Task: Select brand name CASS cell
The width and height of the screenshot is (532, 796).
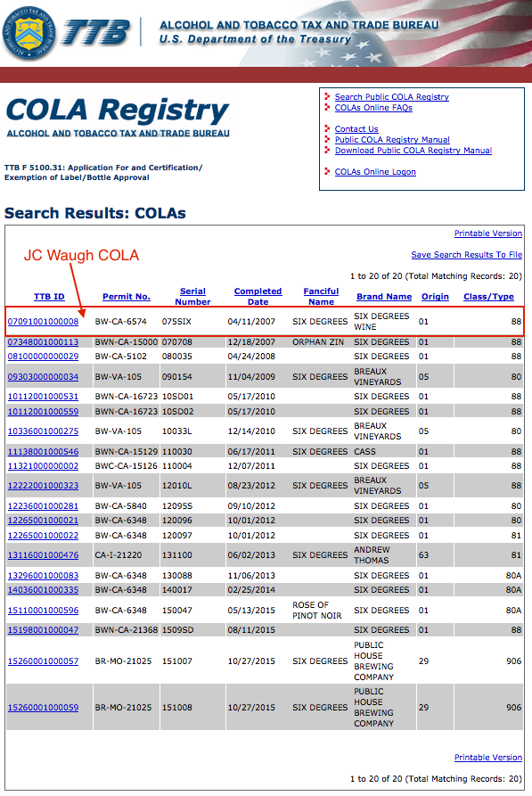Action: coord(365,451)
